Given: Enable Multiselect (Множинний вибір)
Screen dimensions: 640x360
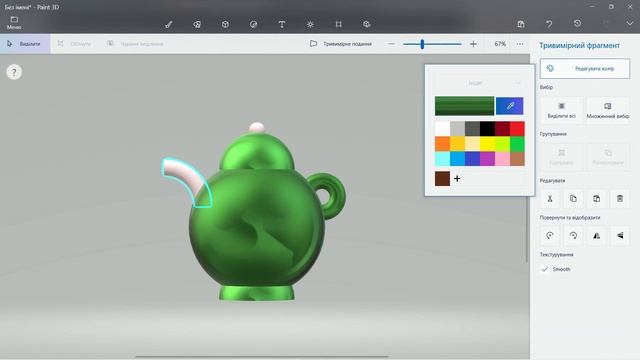Looking at the screenshot, I should click(607, 110).
